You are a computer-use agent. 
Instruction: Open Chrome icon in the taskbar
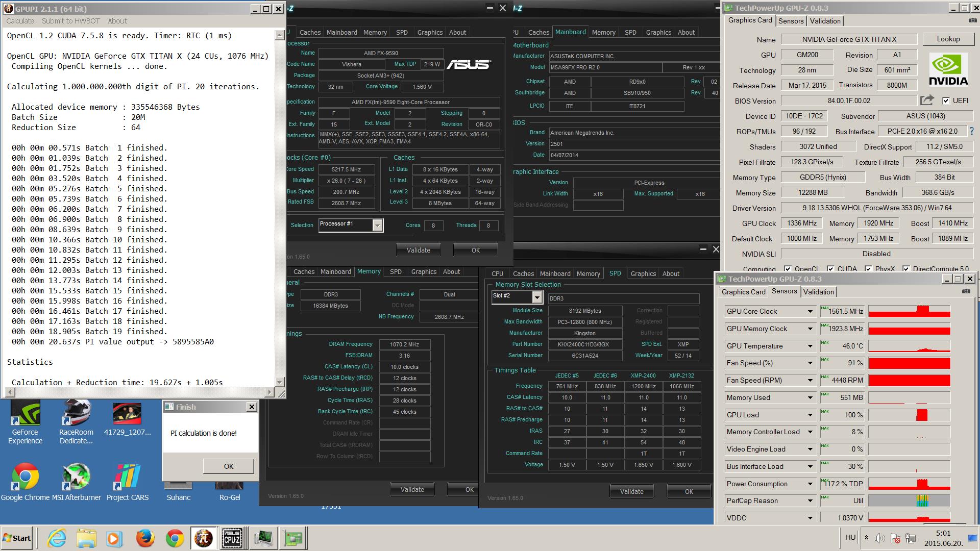(175, 538)
